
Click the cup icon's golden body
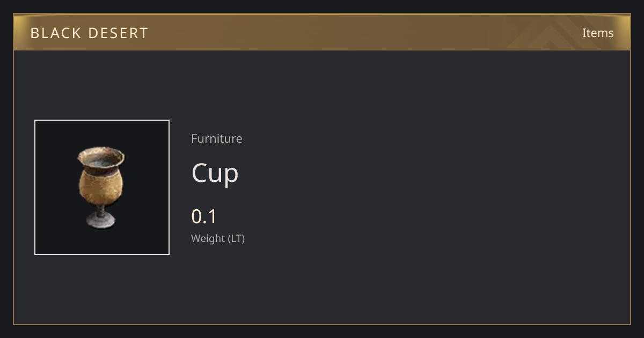tap(100, 188)
